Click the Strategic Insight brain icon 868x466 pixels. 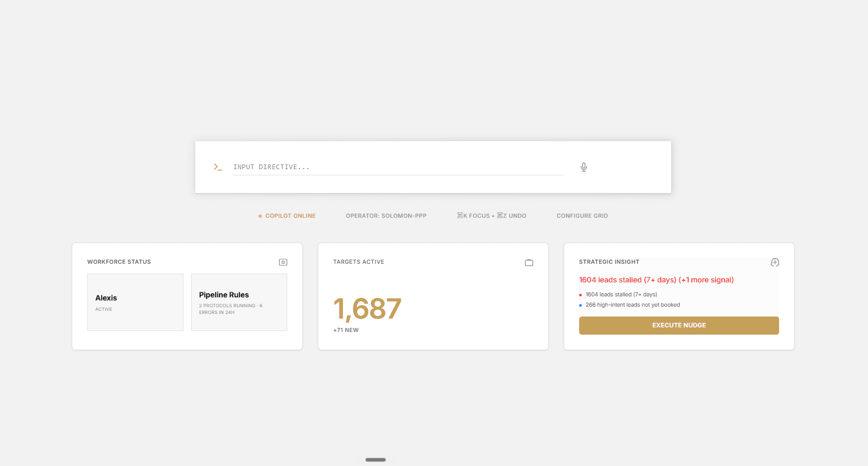pyautogui.click(x=775, y=262)
